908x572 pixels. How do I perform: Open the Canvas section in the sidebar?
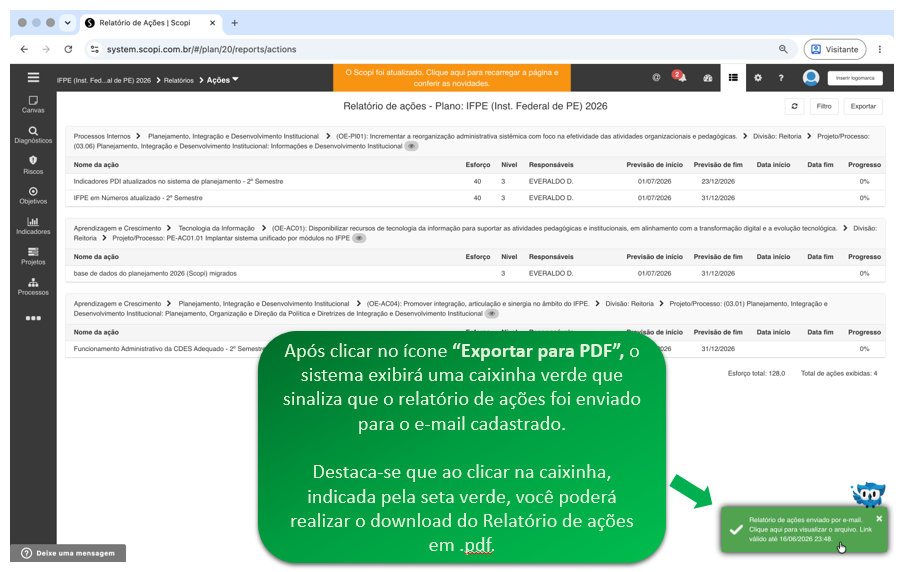coord(33,104)
